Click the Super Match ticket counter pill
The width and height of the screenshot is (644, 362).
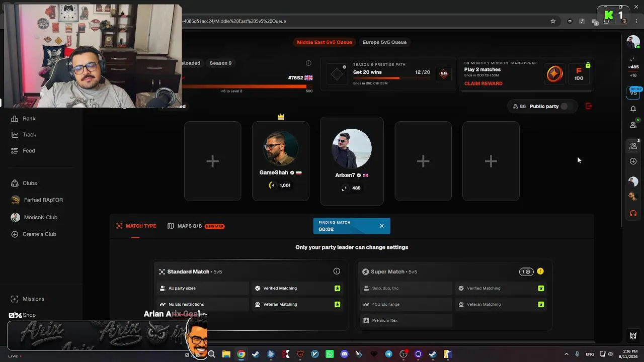click(x=526, y=272)
